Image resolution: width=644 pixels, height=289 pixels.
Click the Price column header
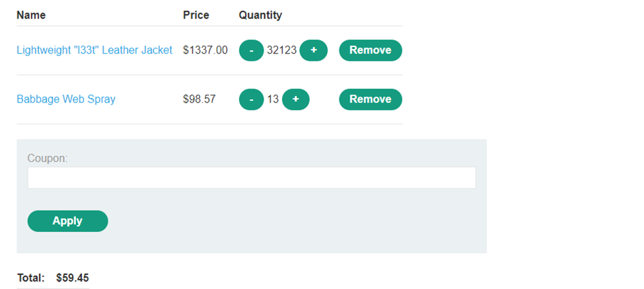pos(196,15)
